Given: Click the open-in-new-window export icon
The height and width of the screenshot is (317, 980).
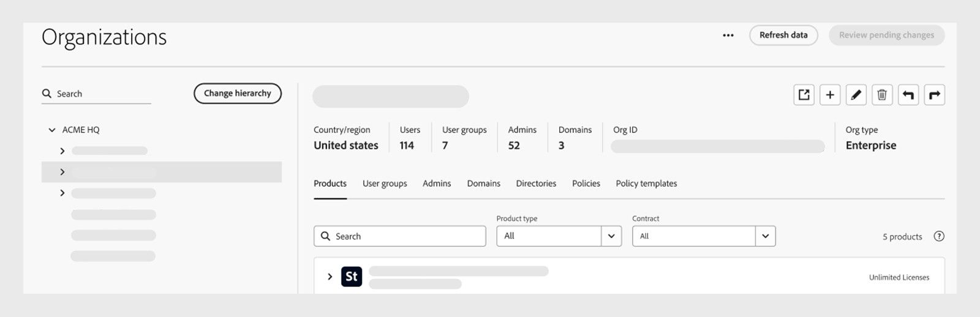Looking at the screenshot, I should (804, 95).
